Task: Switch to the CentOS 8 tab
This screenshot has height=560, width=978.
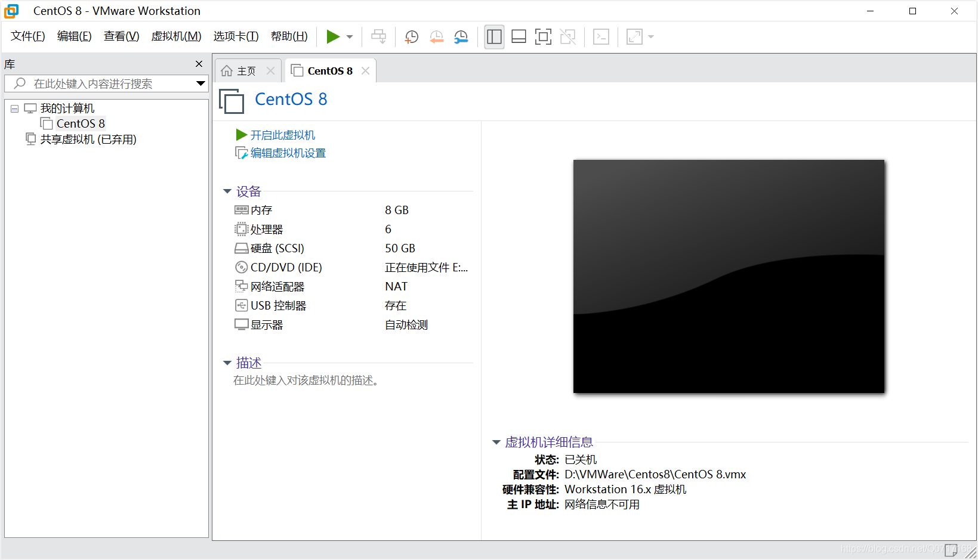Action: coord(330,71)
